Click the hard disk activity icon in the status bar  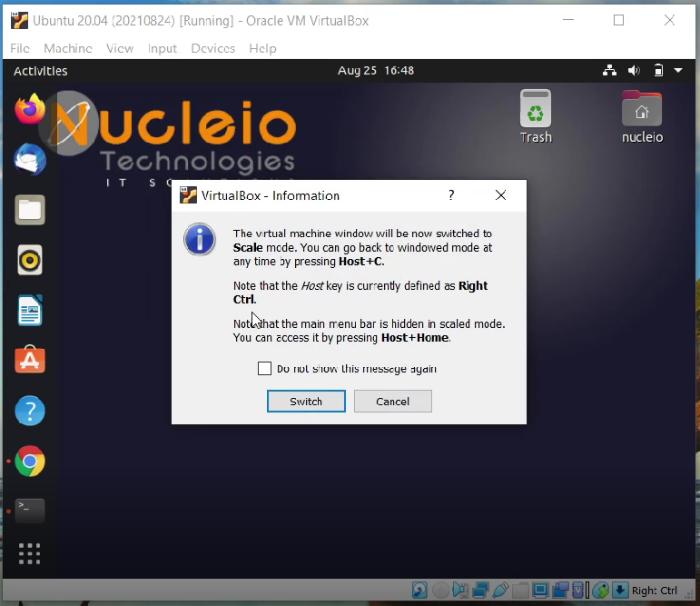point(419,590)
